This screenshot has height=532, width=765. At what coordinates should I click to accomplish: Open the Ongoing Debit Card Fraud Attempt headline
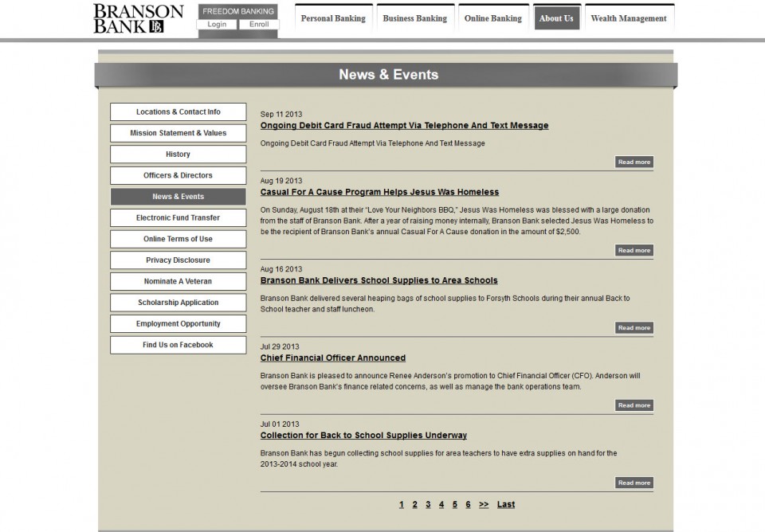point(404,125)
